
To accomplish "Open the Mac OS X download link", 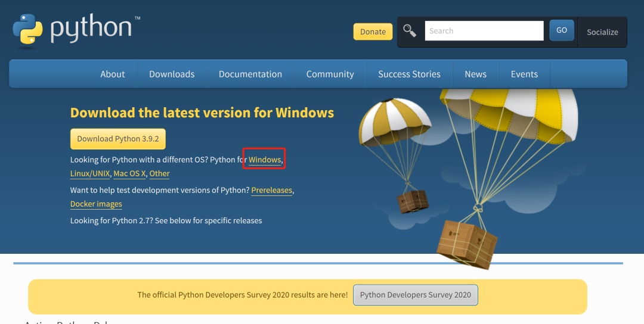I will pyautogui.click(x=129, y=173).
